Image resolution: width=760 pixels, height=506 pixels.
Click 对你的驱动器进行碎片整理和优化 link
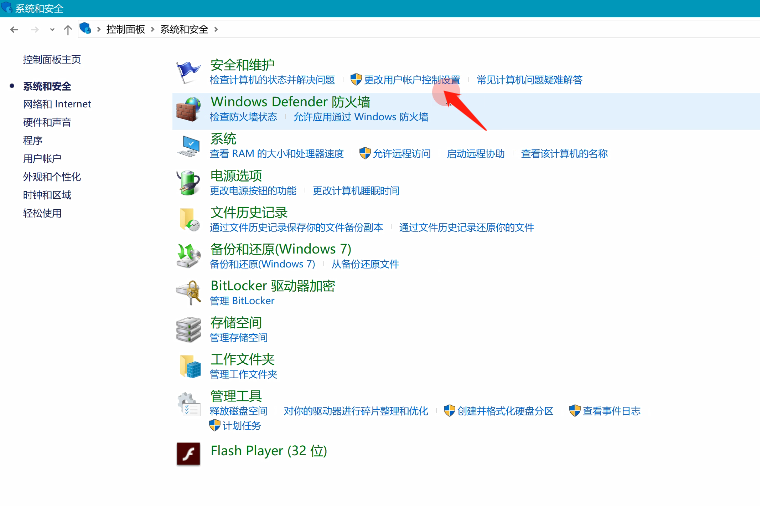[x=356, y=411]
